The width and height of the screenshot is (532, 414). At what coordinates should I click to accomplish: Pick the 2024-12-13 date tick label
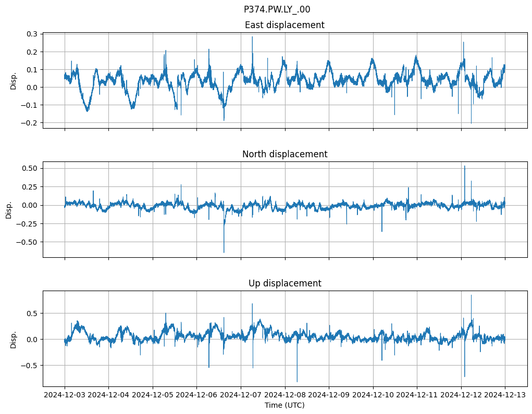(x=505, y=395)
